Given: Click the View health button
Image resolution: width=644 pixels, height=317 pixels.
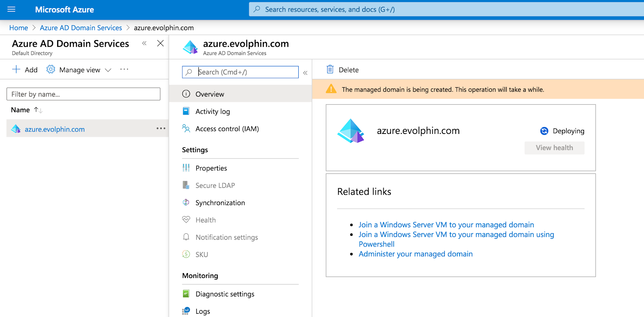Looking at the screenshot, I should click(554, 148).
